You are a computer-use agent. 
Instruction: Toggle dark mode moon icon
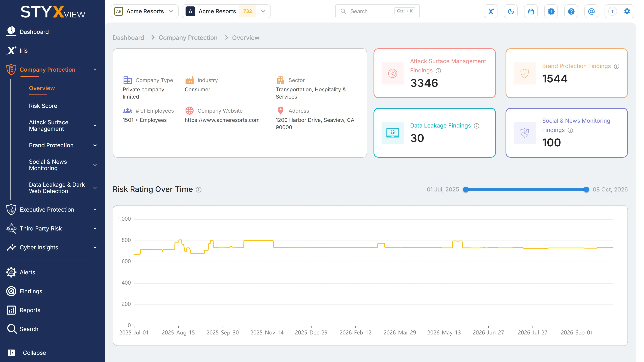[511, 11]
